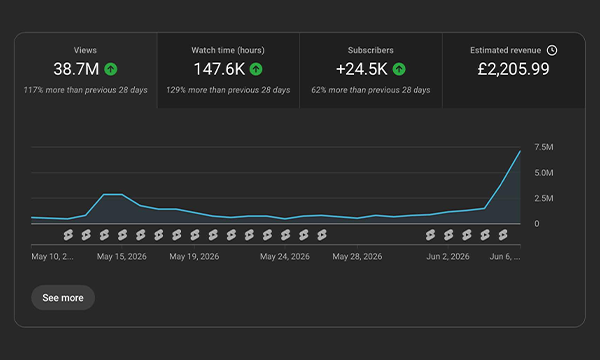Image resolution: width=600 pixels, height=360 pixels.
Task: Click the 0 axis label
Action: (x=537, y=224)
